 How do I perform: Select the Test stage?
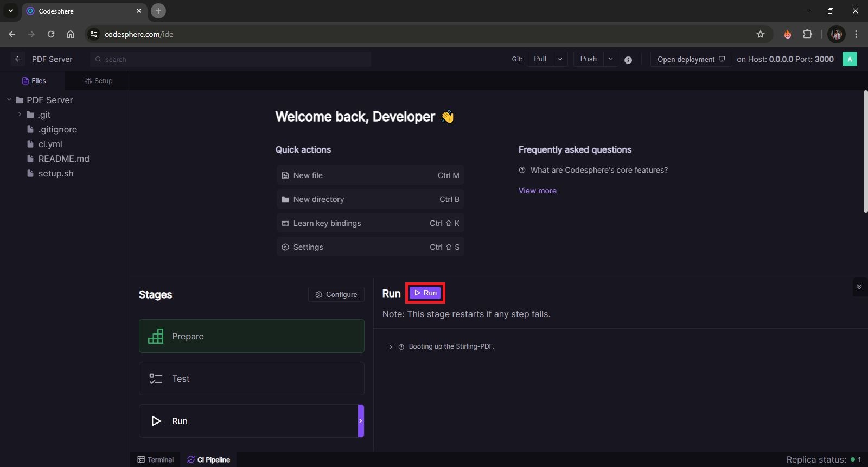(252, 378)
